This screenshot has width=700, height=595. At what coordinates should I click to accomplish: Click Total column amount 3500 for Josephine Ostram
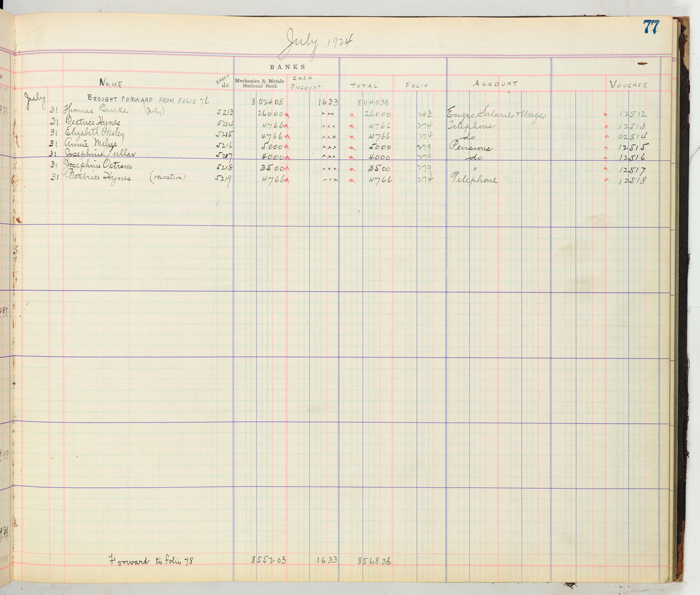[x=379, y=168]
